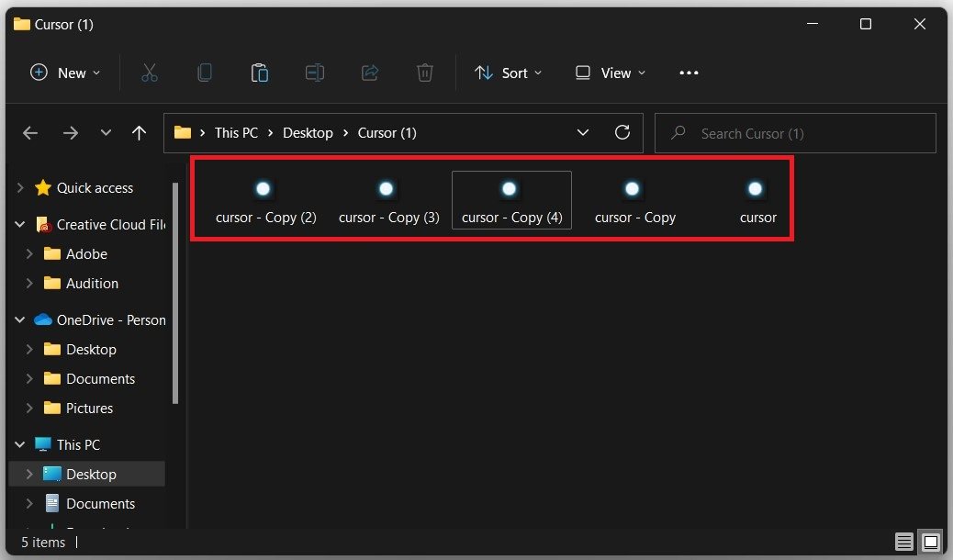Switch to large icons view icon
953x560 pixels.
(x=931, y=541)
